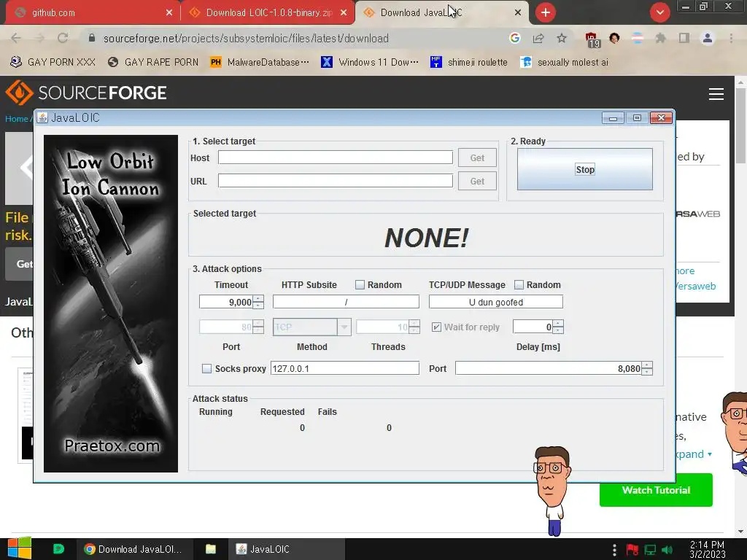747x560 pixels.
Task: Click the SourceForge logo
Action: tap(86, 93)
